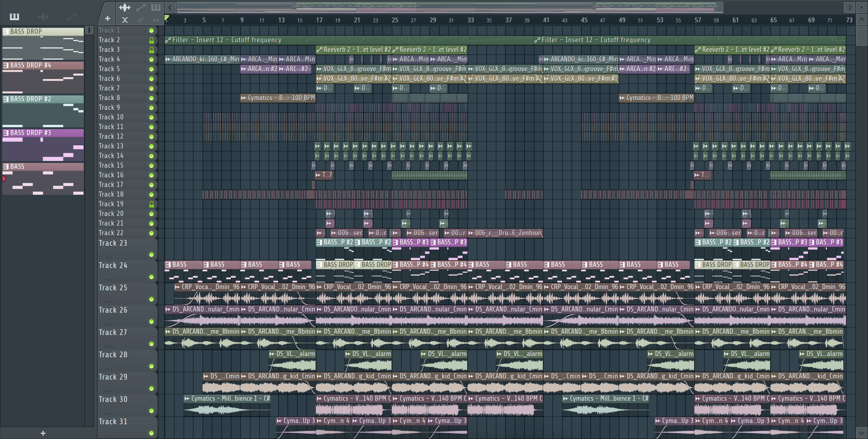Select the ARCANDO_ki..160_C#_Min clip at bar 1

202,59
